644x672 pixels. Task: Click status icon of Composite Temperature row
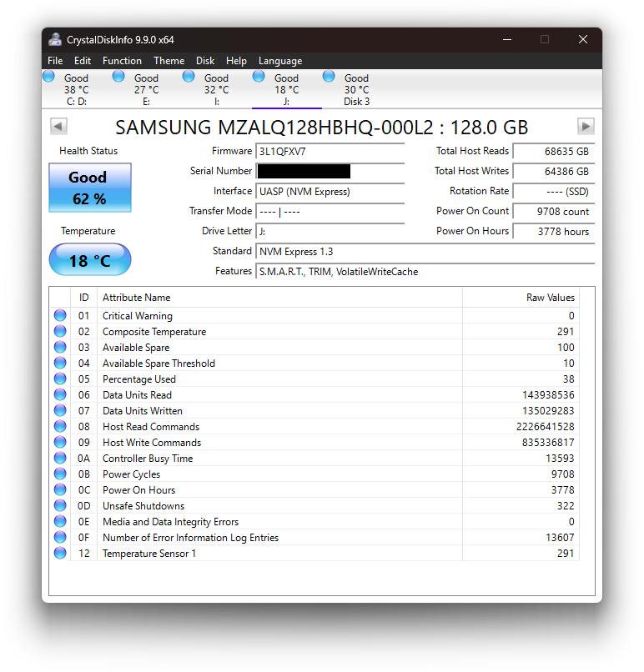60,331
